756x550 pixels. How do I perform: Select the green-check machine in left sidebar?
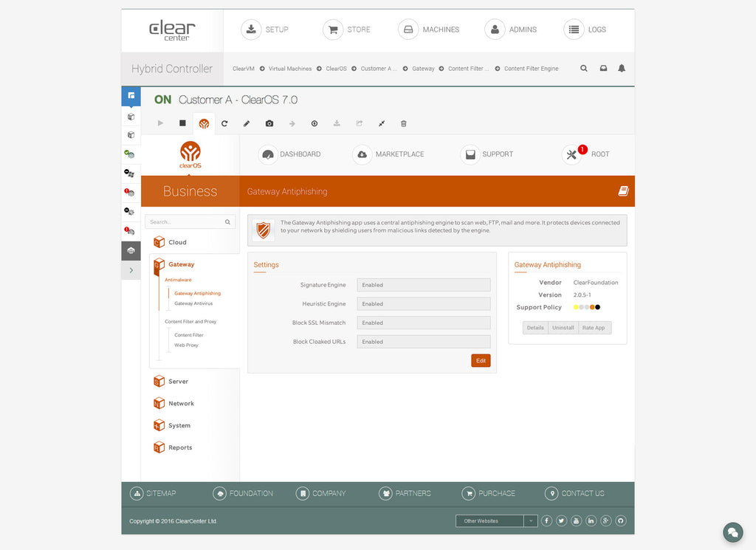tap(130, 154)
